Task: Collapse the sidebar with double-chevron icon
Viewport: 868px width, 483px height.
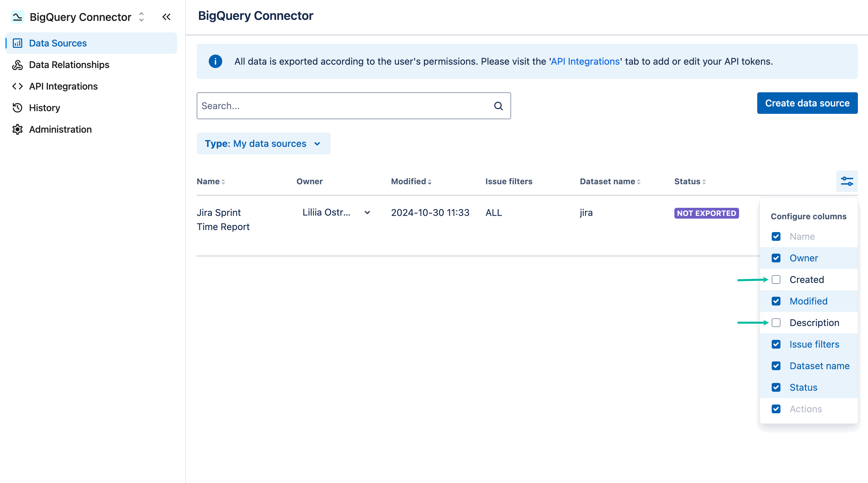Action: [x=166, y=17]
